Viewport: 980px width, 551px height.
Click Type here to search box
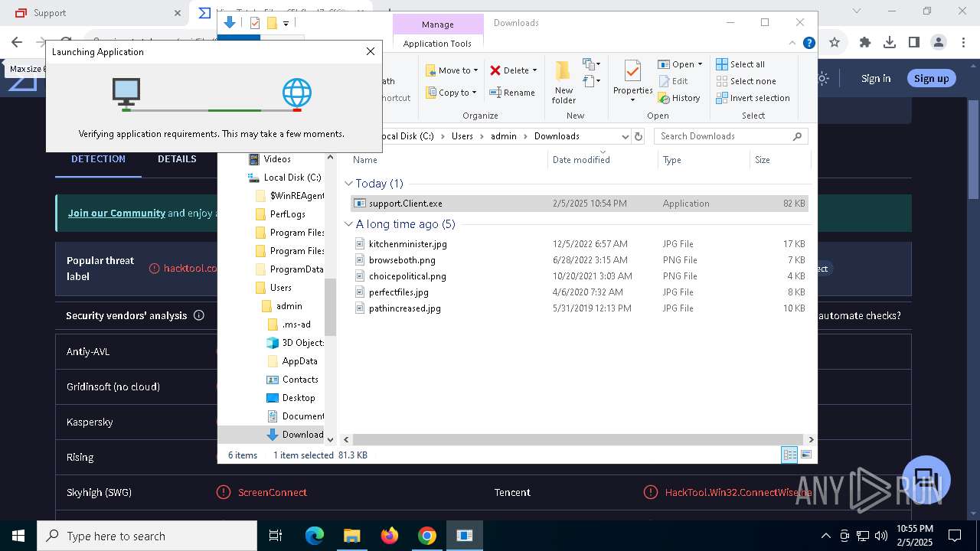point(147,536)
